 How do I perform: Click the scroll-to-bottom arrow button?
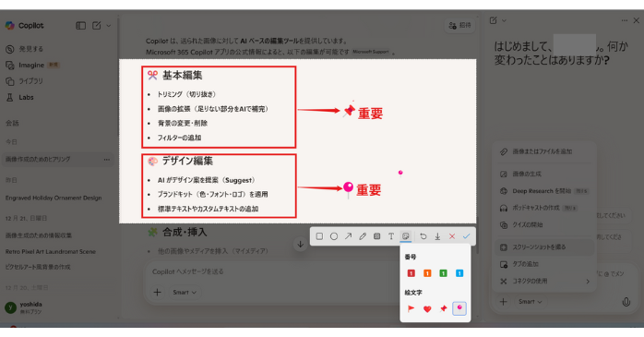pyautogui.click(x=300, y=244)
